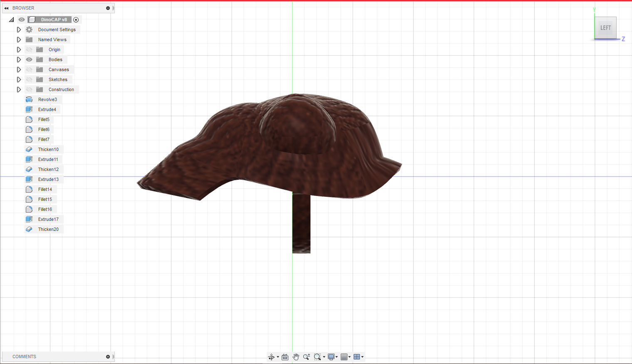Click the COMMENTS panel title
Viewport: 632px width, 364px height.
point(24,357)
